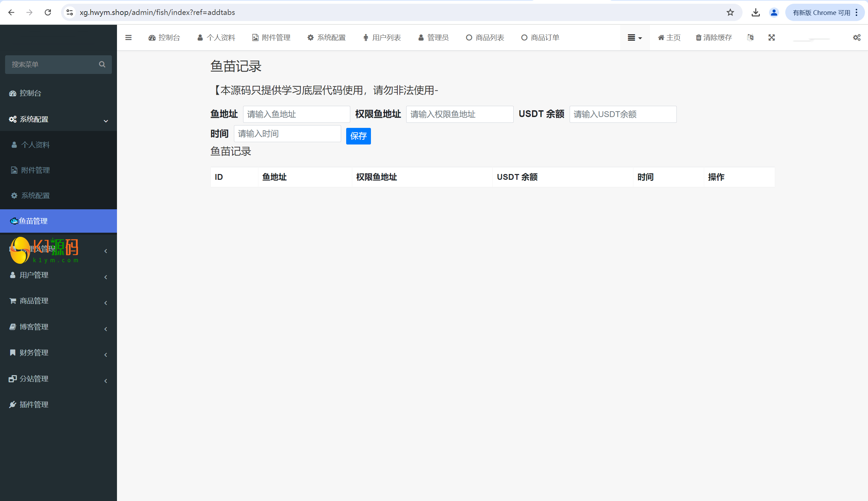Reload the page with the refresh icon

point(48,13)
